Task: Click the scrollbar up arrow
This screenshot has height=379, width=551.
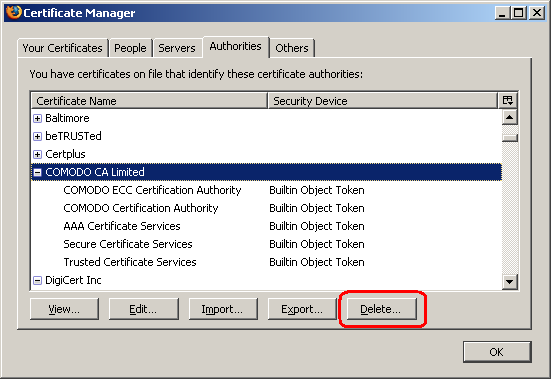Action: click(510, 117)
